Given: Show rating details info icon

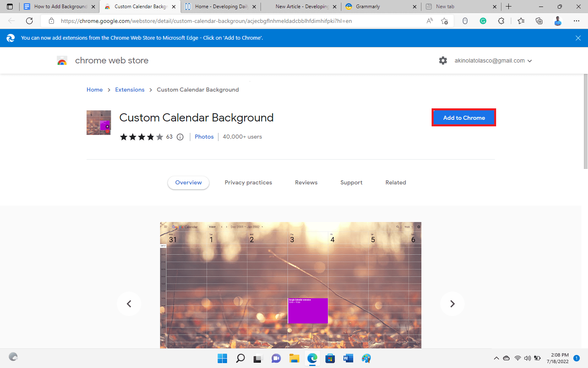Looking at the screenshot, I should 180,137.
